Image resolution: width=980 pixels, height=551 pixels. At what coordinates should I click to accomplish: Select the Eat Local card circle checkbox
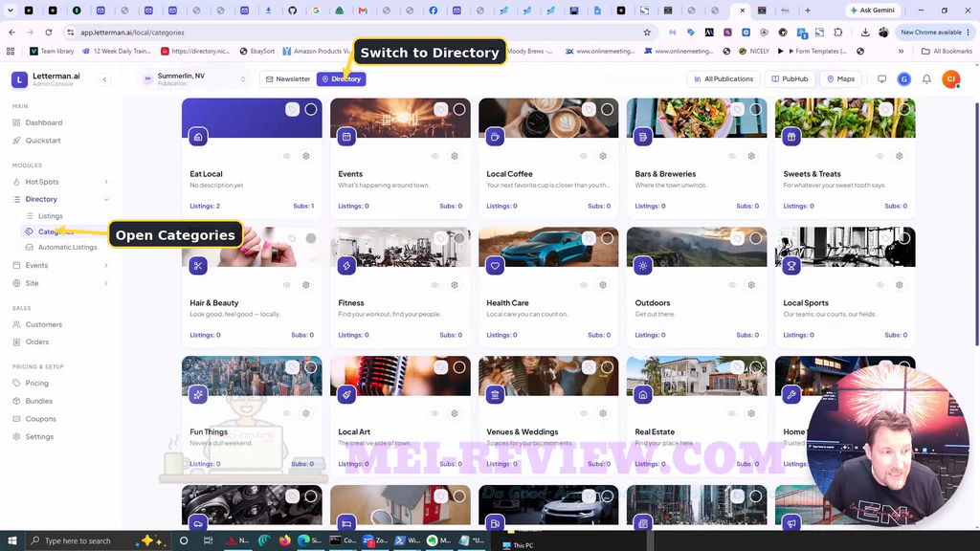[311, 109]
